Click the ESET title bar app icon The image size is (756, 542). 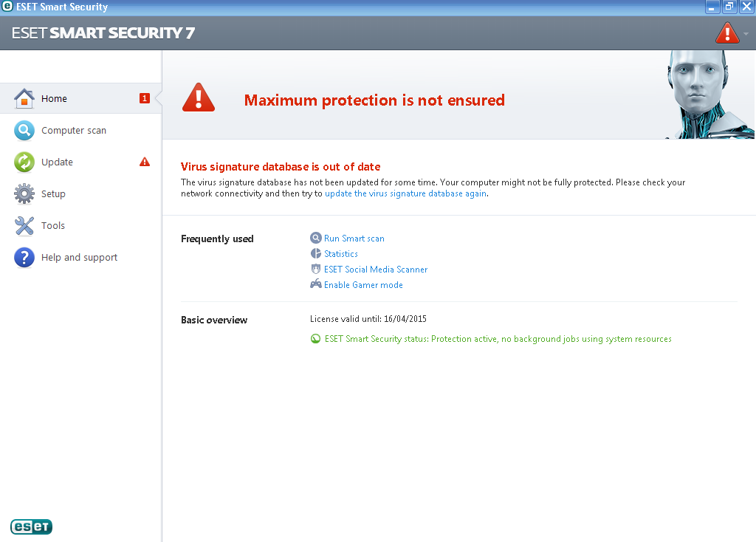point(7,6)
